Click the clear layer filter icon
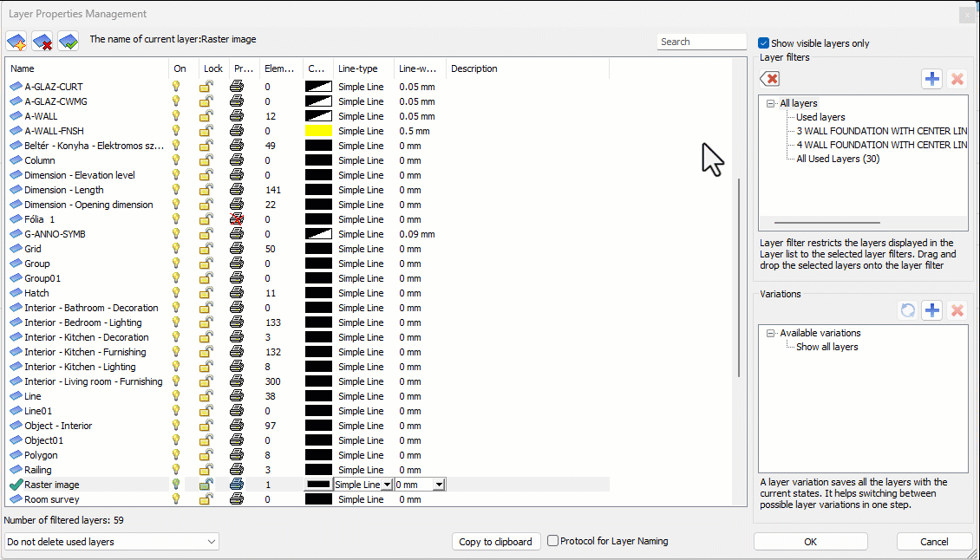Viewport: 980px width, 560px height. tap(770, 79)
